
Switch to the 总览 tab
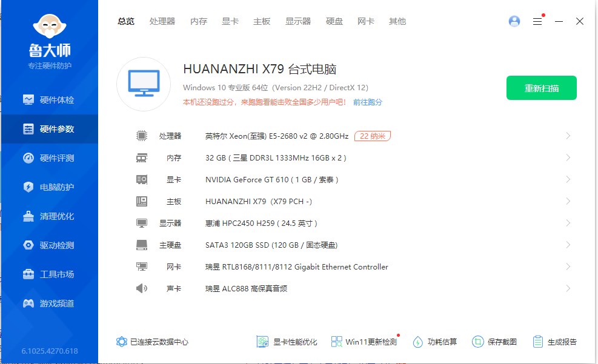[126, 21]
